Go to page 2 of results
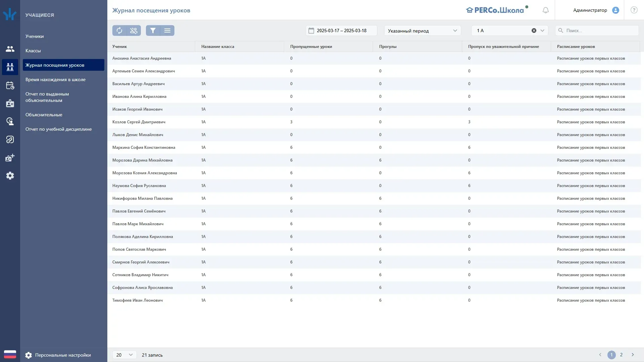Screen dimensions: 644x362 click(x=621, y=355)
